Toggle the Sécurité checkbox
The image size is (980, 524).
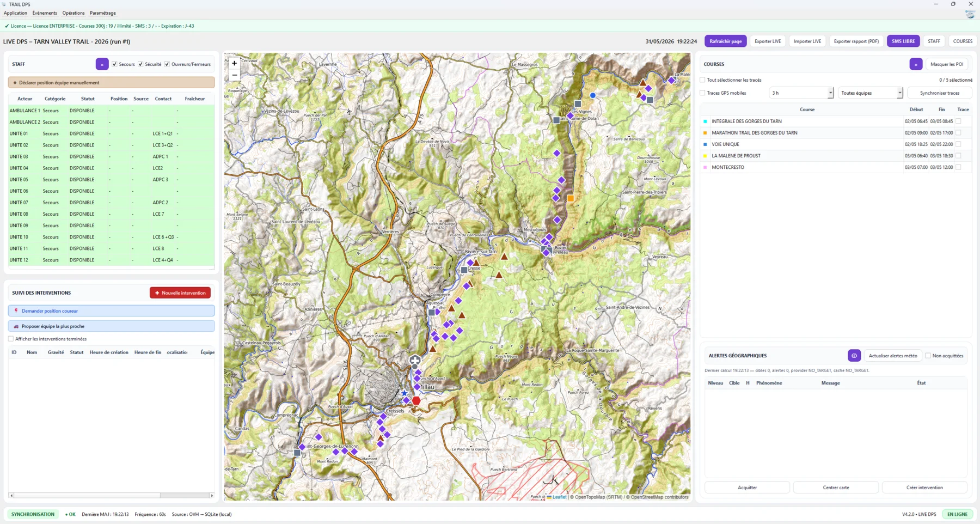coord(140,64)
